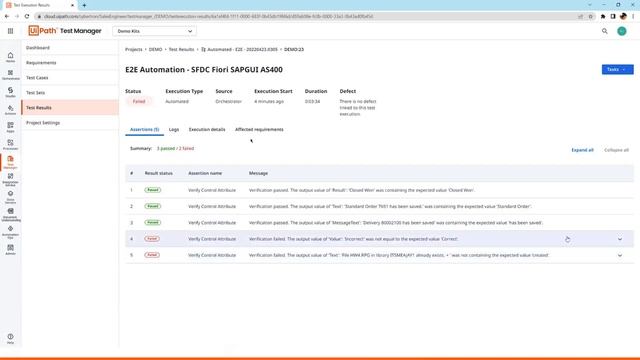Expand assertion row 5 chevron
The height and width of the screenshot is (360, 640).
(620, 256)
